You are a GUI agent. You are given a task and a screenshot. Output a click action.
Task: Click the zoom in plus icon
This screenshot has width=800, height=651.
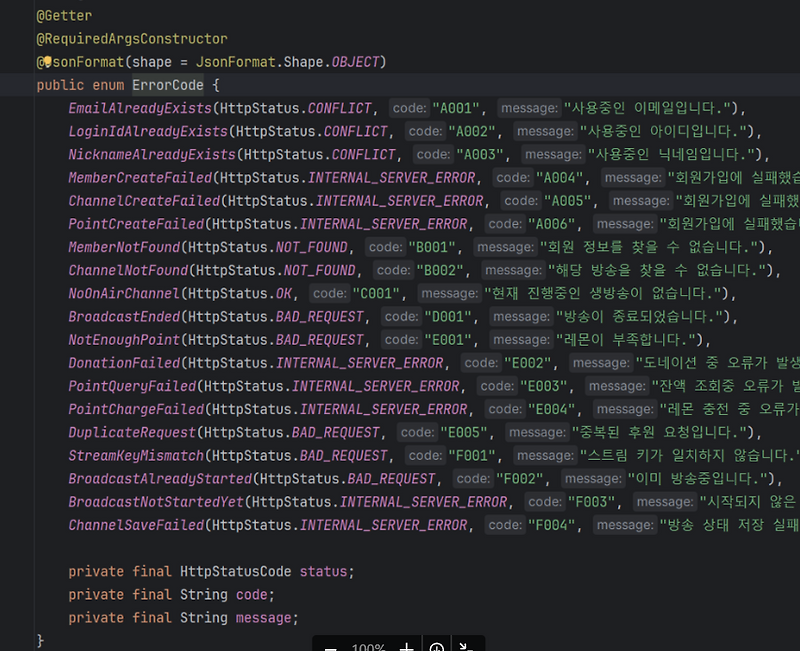click(406, 648)
